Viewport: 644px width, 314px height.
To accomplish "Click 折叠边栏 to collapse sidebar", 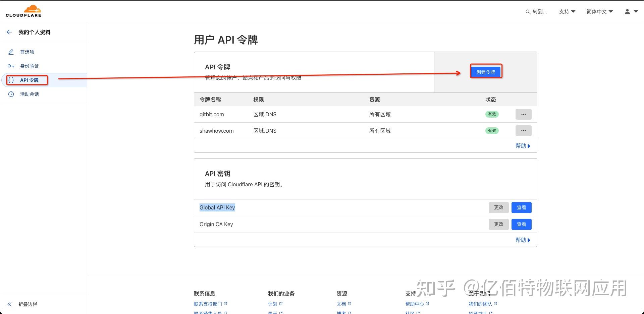I will click(28, 304).
